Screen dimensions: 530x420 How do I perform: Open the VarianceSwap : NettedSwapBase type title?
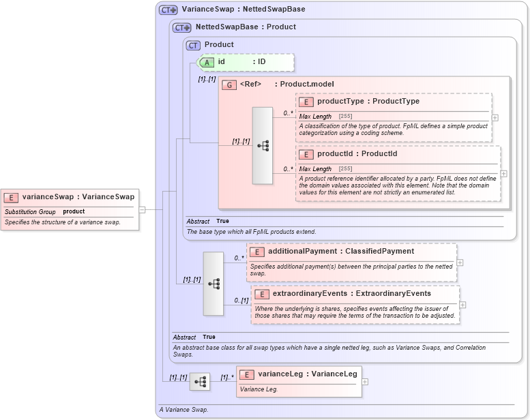pyautogui.click(x=244, y=9)
